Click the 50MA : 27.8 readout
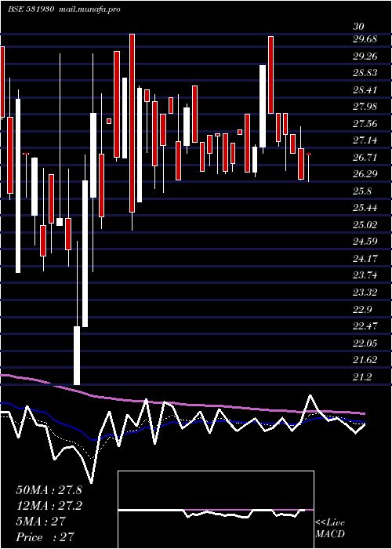 49,490
